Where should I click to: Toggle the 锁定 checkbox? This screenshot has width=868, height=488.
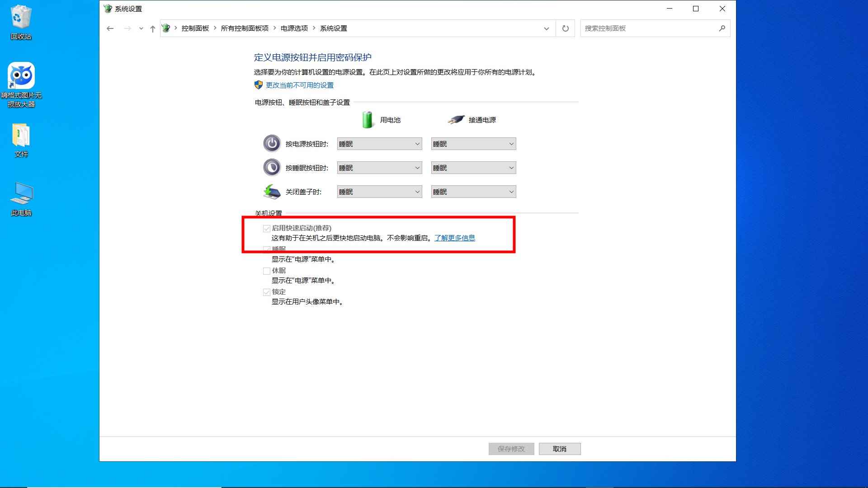click(267, 292)
